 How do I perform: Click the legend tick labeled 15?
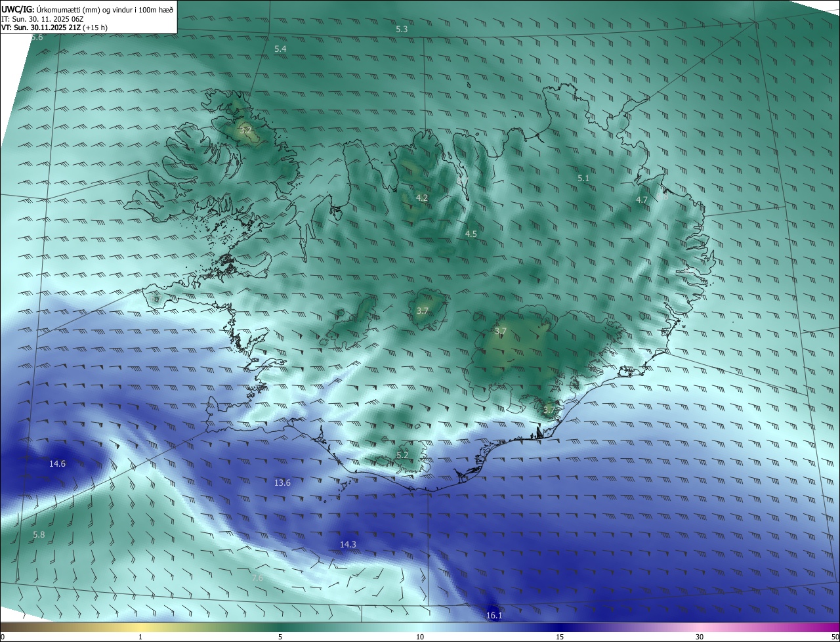(560, 637)
